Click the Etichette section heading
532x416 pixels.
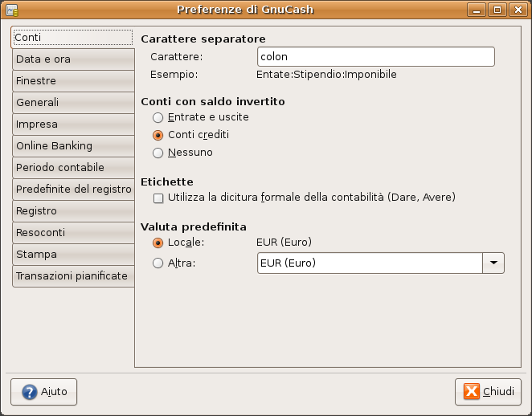[167, 182]
